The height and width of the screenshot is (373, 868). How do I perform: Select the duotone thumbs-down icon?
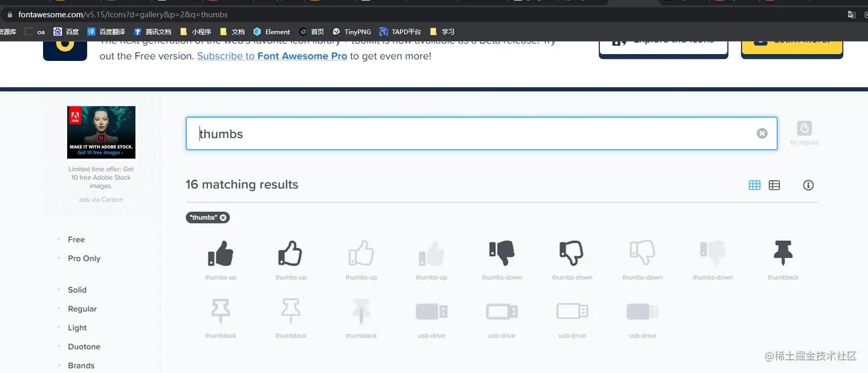pos(712,253)
